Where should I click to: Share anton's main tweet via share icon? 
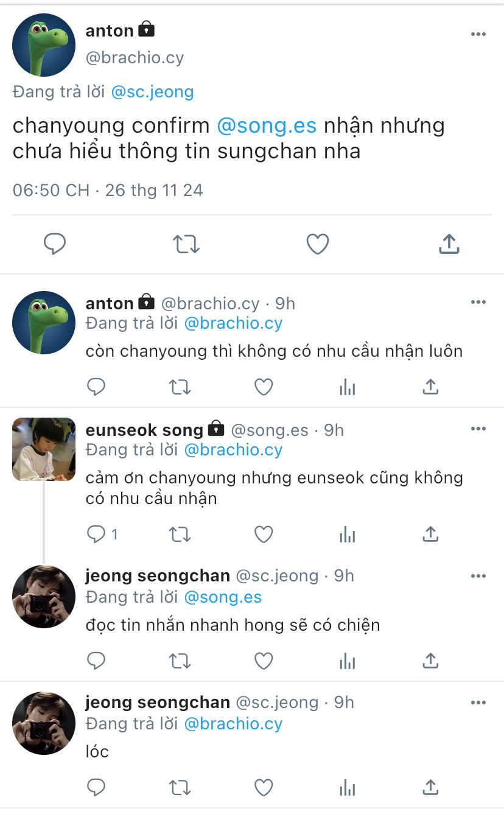tap(449, 244)
